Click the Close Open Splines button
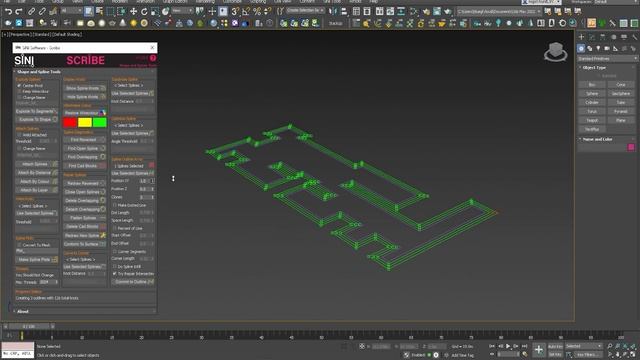 click(x=85, y=192)
